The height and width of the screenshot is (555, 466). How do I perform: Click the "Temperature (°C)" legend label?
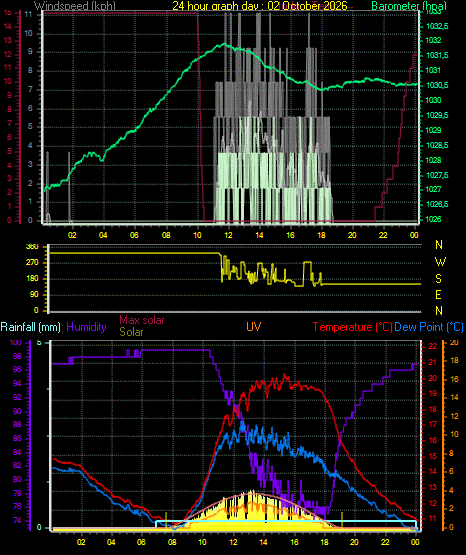[352, 327]
